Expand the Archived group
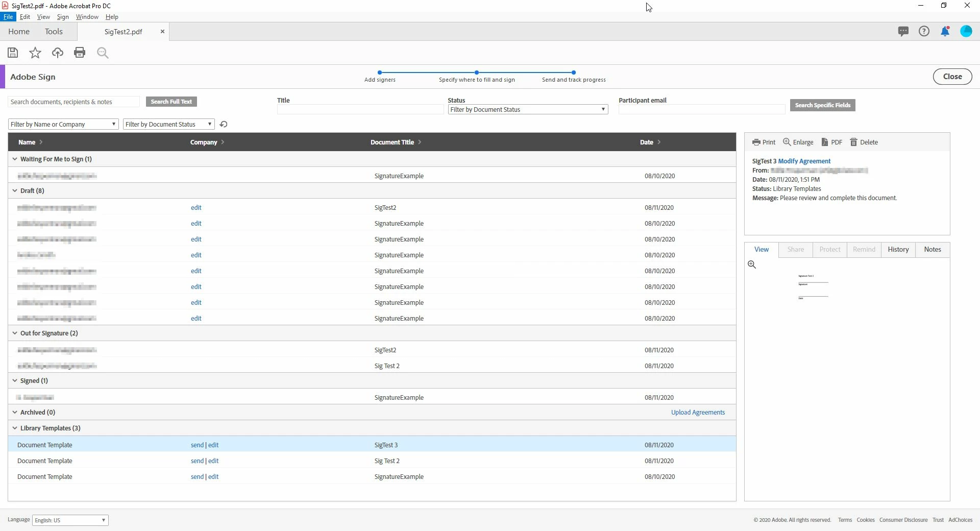The image size is (980, 531). [x=15, y=413]
